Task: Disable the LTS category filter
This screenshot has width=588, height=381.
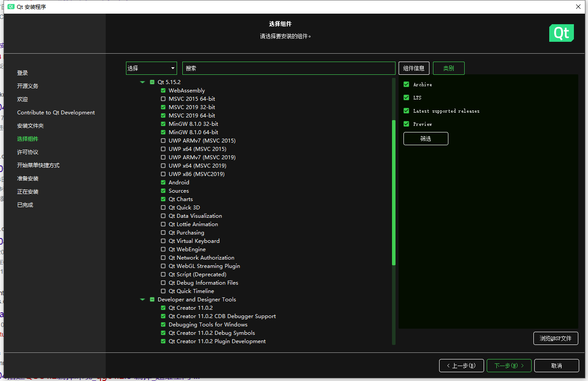Action: (406, 97)
